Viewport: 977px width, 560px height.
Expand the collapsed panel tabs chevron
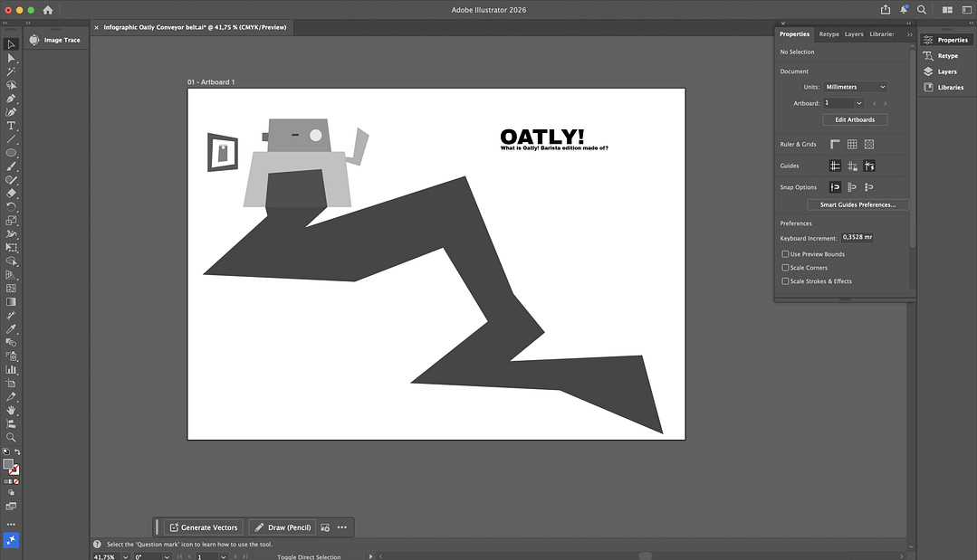point(909,34)
